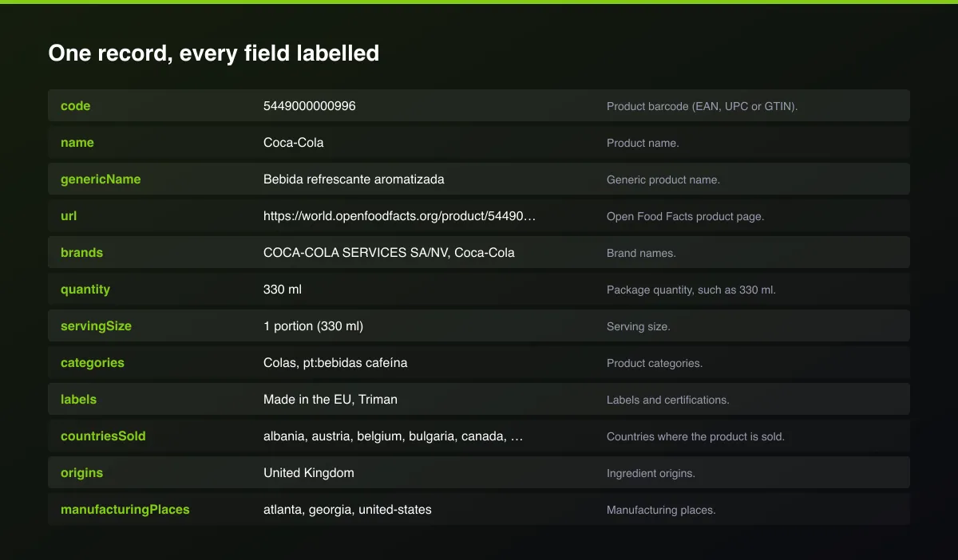
Task: Open the world.openfoodfacts.org product URL
Action: tap(399, 216)
